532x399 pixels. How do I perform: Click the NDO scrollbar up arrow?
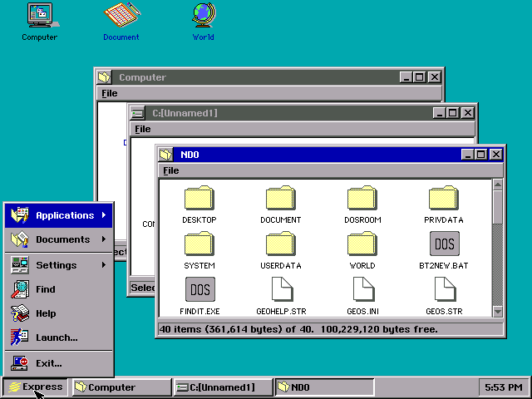click(x=497, y=185)
